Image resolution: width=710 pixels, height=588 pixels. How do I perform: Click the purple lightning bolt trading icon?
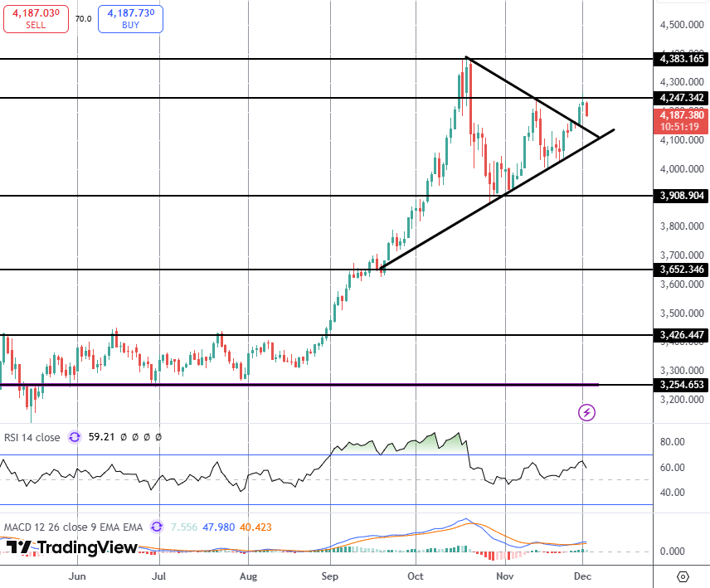[586, 412]
